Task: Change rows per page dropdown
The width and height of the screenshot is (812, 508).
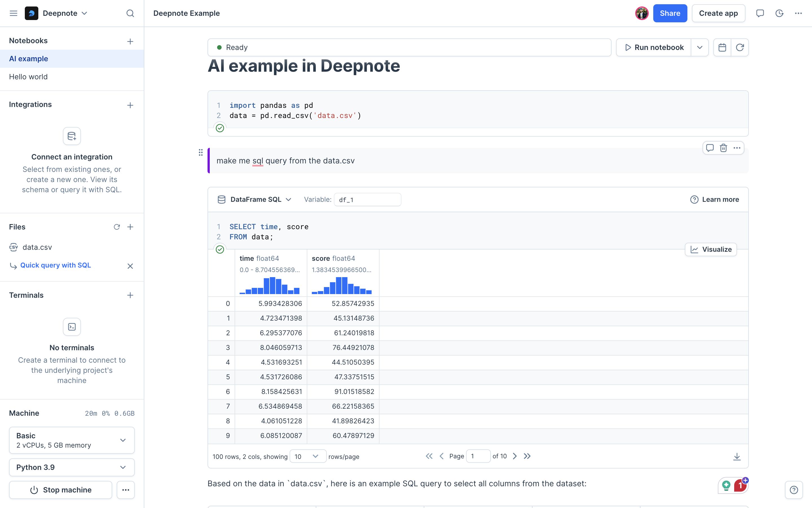Action: 308,456
